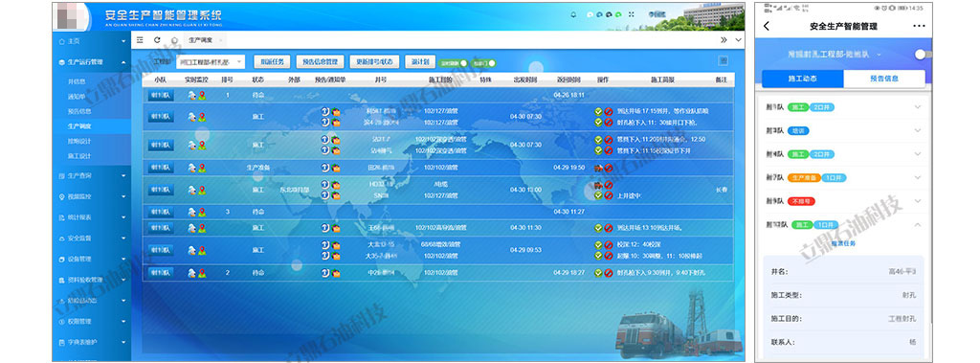
Task: Click the 更新排号/状态 button
Action: pos(374,62)
